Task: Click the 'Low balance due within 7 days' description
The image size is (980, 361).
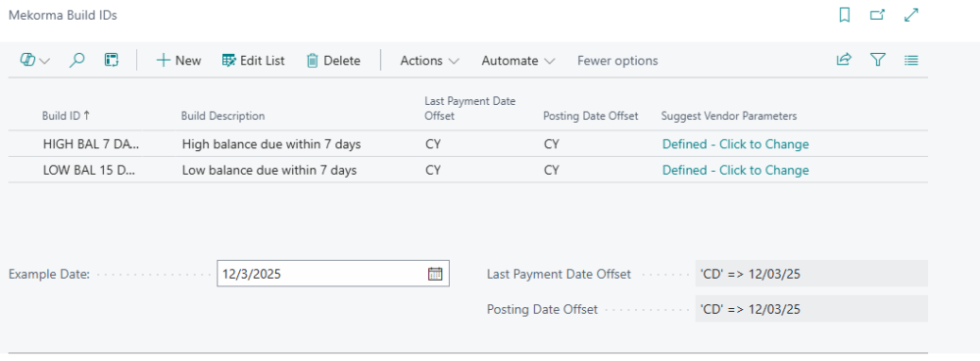Action: coord(269,170)
